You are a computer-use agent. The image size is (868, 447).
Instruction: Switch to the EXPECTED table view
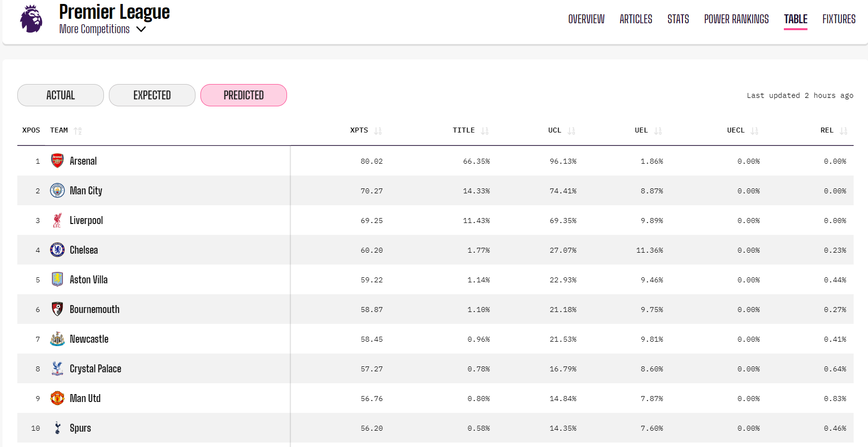click(x=152, y=95)
